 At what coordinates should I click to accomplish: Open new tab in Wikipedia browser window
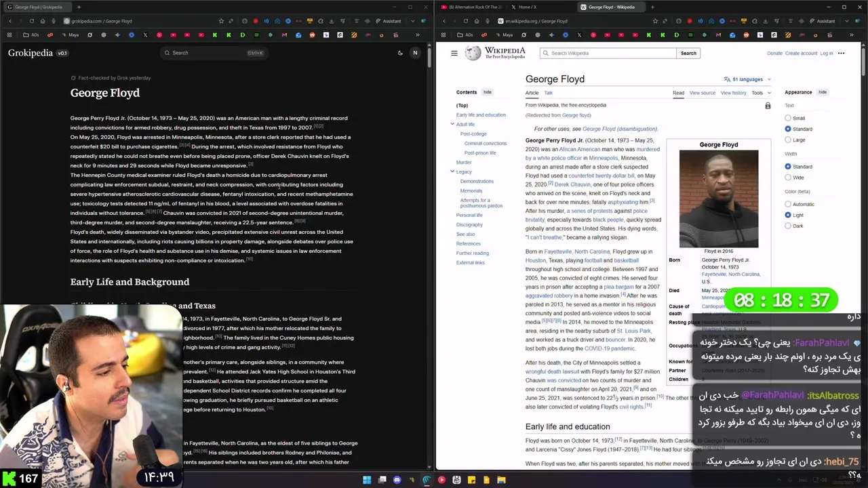[x=652, y=7]
